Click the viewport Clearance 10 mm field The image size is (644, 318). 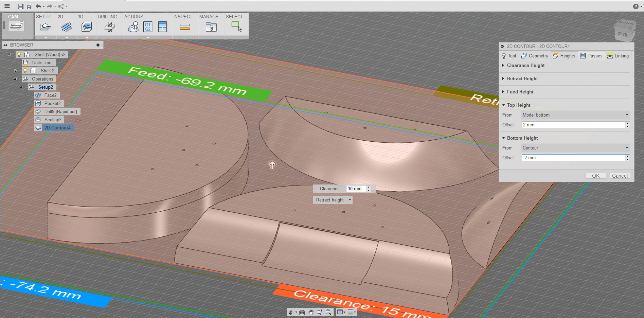click(x=356, y=189)
